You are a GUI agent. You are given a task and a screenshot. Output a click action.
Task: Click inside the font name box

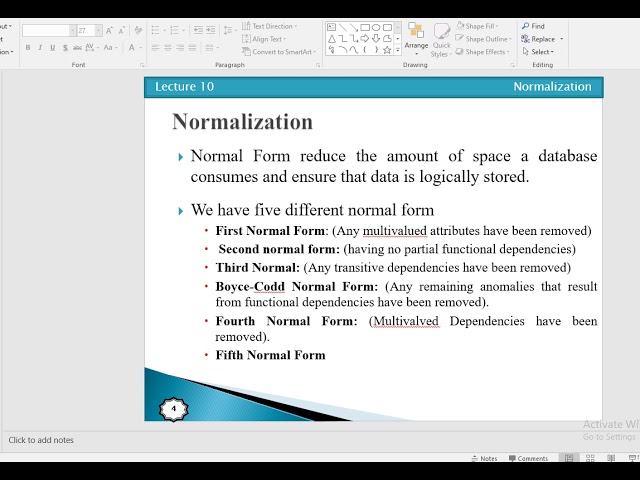(x=46, y=31)
